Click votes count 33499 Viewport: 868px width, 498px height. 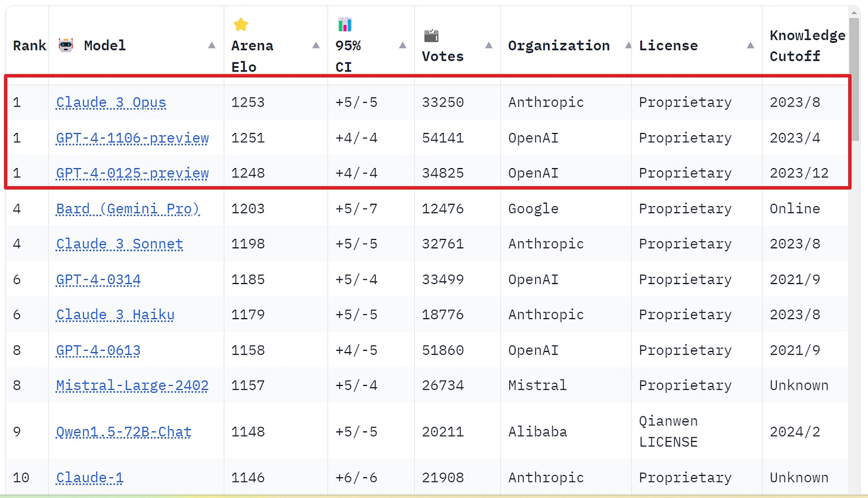(x=443, y=280)
